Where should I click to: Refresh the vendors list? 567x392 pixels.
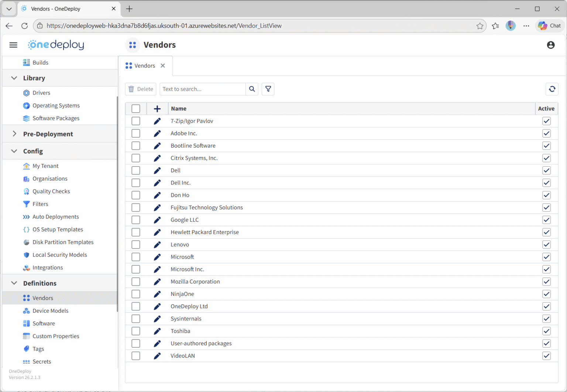point(552,89)
